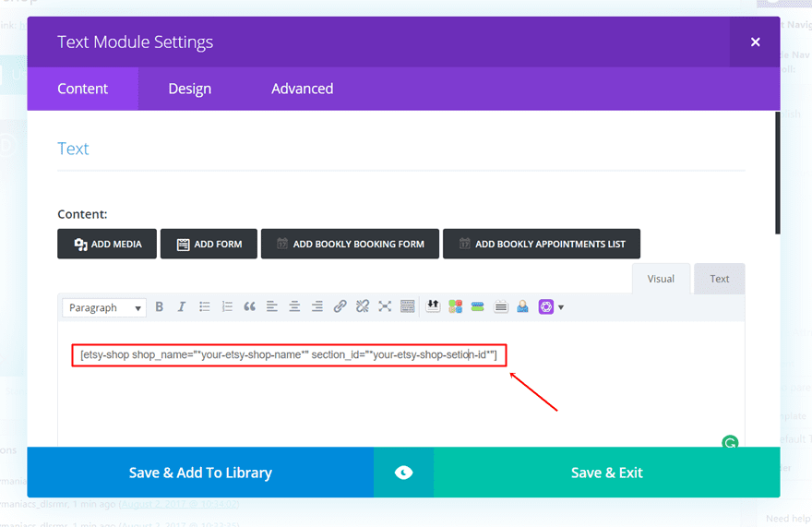Click Save & Exit button
Image resolution: width=812 pixels, height=527 pixels.
point(606,473)
